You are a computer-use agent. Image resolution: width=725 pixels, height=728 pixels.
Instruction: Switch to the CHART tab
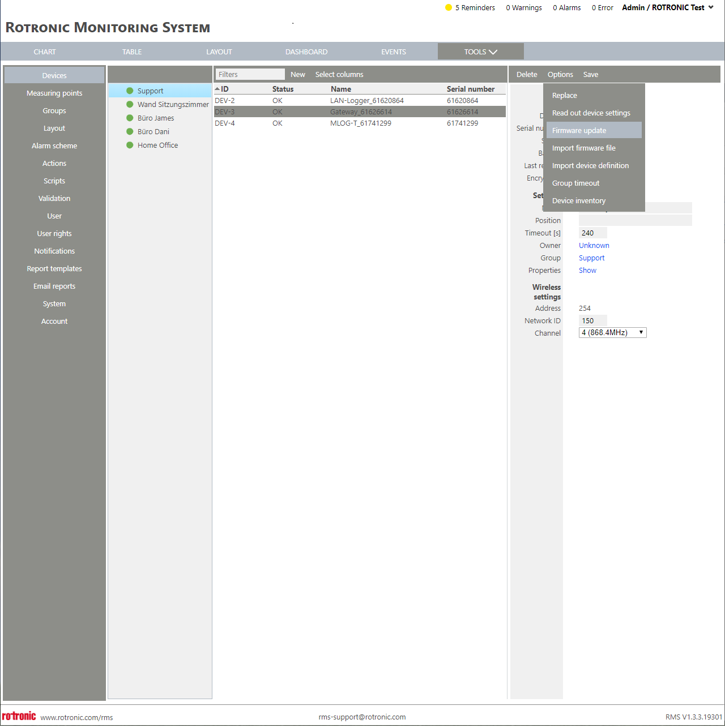[x=45, y=52]
